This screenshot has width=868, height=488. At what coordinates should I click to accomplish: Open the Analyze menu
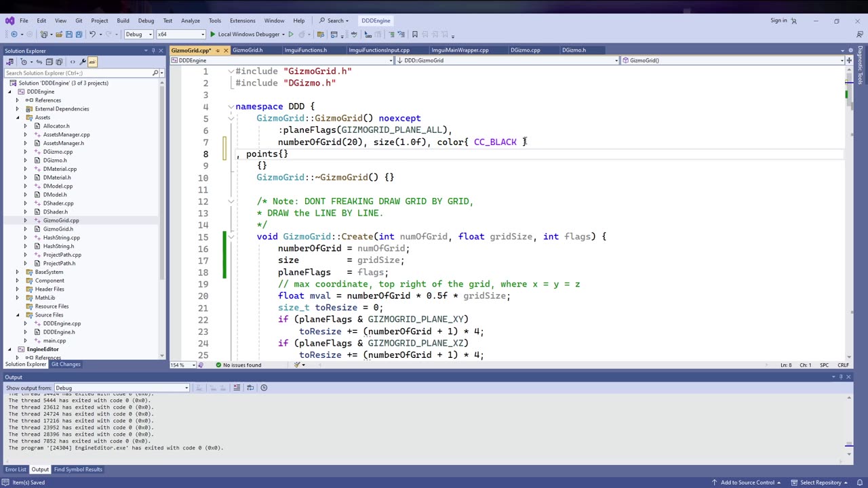(191, 20)
